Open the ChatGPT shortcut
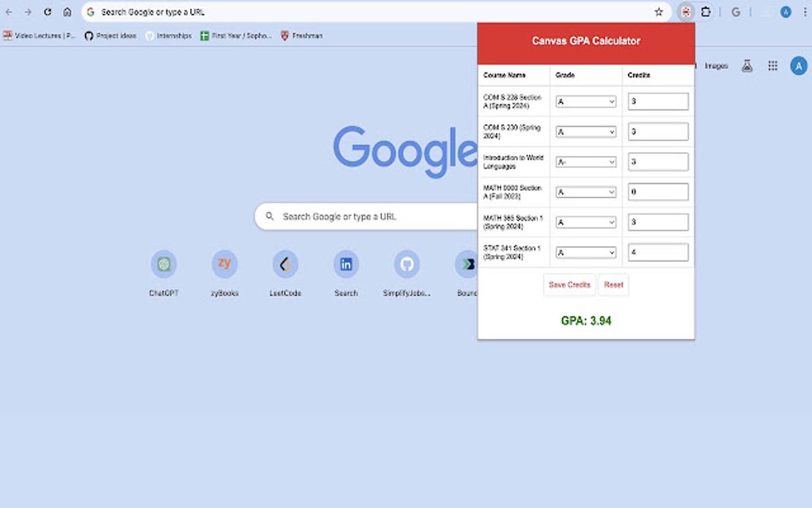 coord(163,264)
